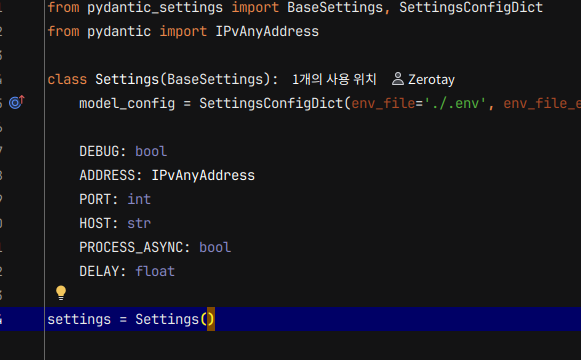The height and width of the screenshot is (360, 581).
Task: Click IPvAnyAddress in the second import line
Action: [267, 31]
